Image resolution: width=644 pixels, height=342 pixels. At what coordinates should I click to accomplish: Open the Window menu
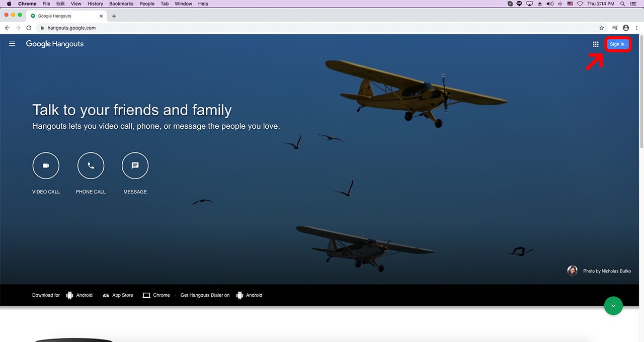pyautogui.click(x=183, y=4)
